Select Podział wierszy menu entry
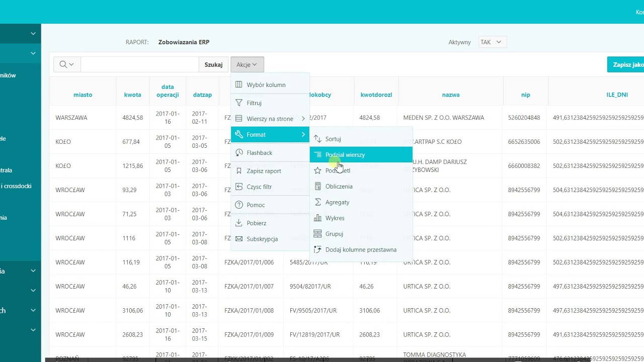 (361, 155)
